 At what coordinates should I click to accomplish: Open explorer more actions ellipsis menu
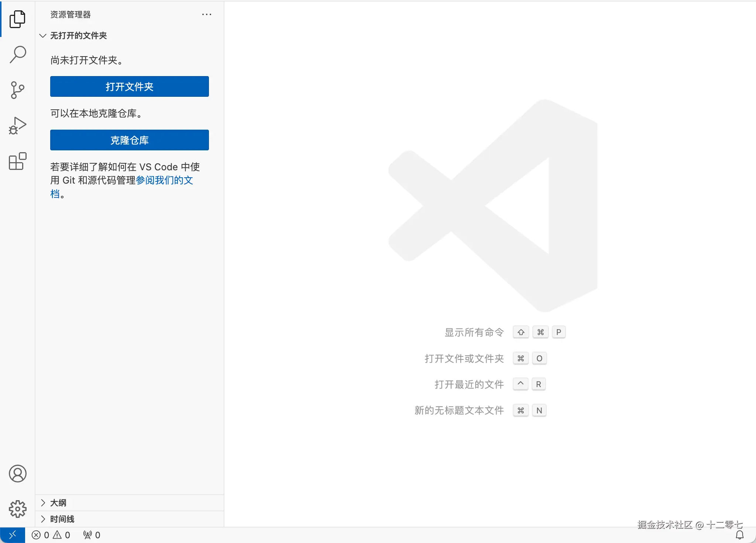207,14
